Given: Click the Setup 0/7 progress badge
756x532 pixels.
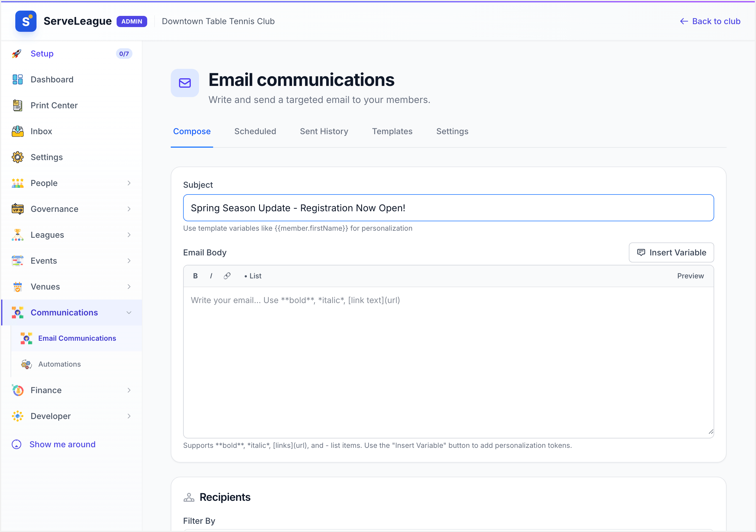Looking at the screenshot, I should 124,54.
